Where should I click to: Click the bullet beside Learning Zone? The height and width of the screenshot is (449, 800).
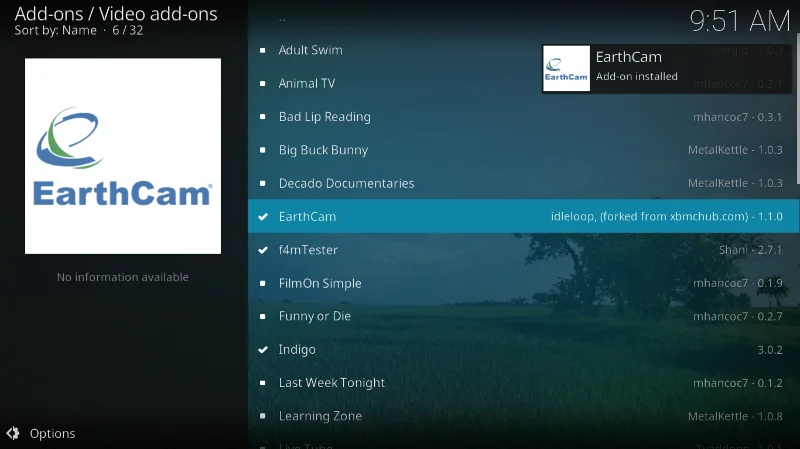263,416
